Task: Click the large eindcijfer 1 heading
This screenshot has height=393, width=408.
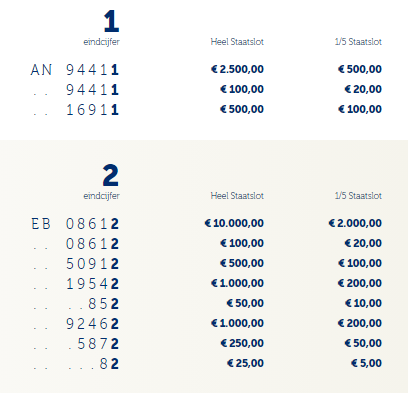Action: (111, 21)
